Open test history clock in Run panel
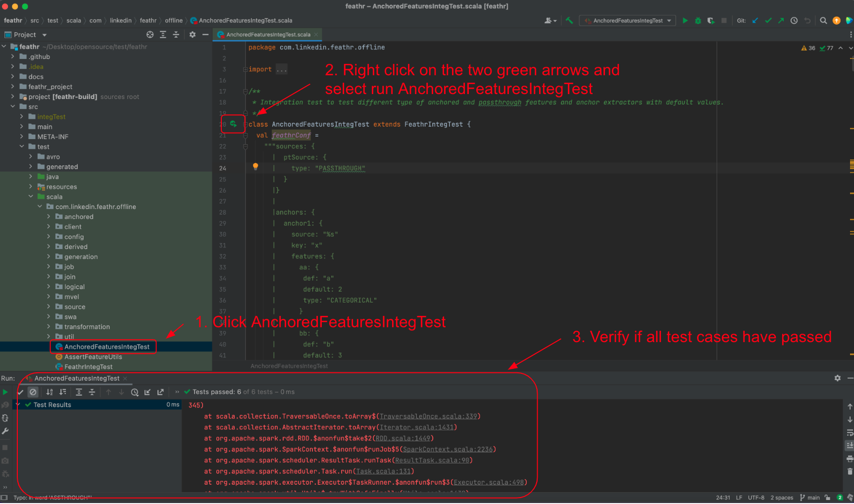The image size is (854, 504). tap(135, 392)
